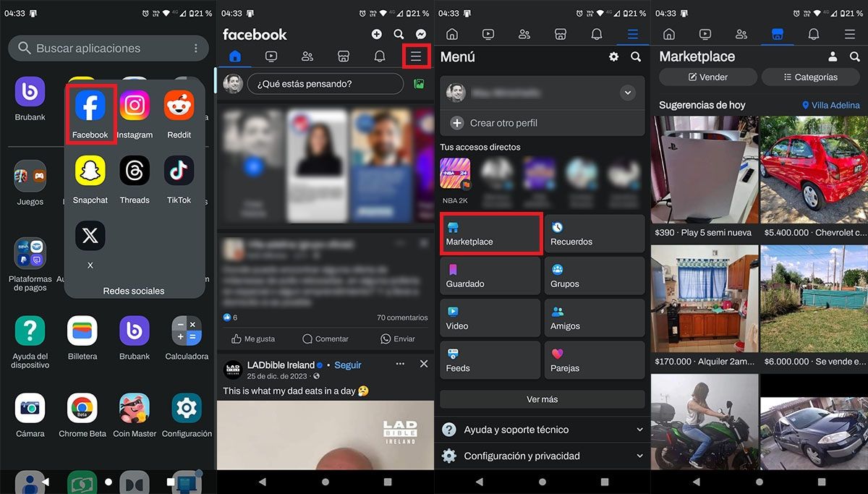Viewport: 868px width, 494px height.
Task: Open the profile icon in Marketplace header
Action: pyautogui.click(x=833, y=56)
